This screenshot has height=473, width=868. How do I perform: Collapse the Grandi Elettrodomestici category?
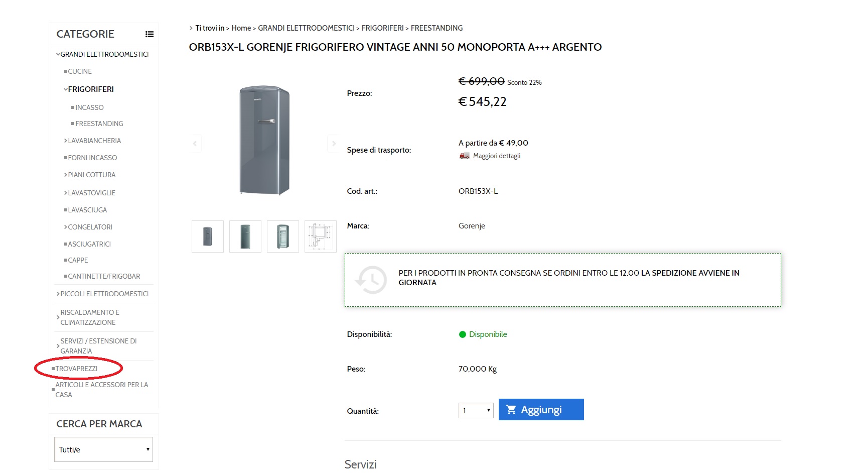click(58, 54)
